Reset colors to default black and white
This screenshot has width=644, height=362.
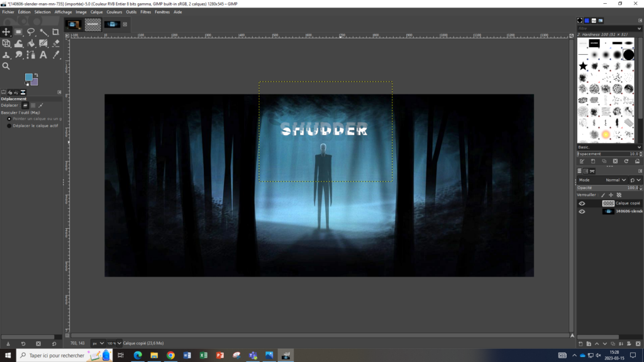[27, 84]
